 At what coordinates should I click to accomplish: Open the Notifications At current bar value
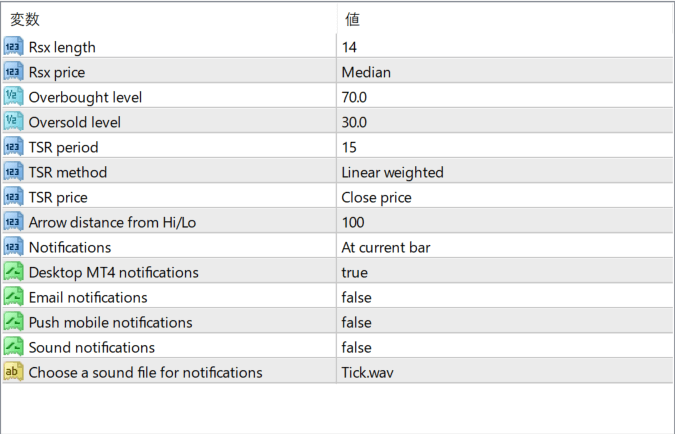tap(504, 247)
